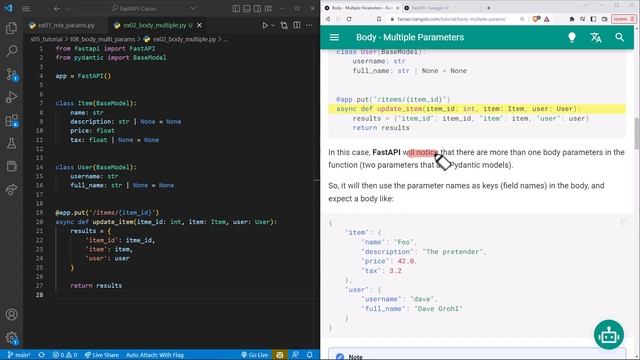Close the ex02_body_multiple.py editor tab
The height and width of the screenshot is (360, 640).
(x=199, y=25)
